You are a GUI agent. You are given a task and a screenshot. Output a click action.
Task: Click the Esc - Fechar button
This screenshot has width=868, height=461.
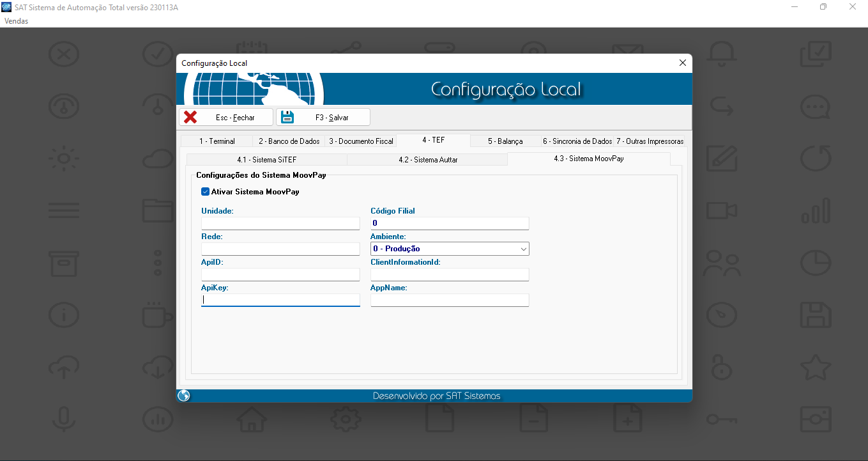226,117
